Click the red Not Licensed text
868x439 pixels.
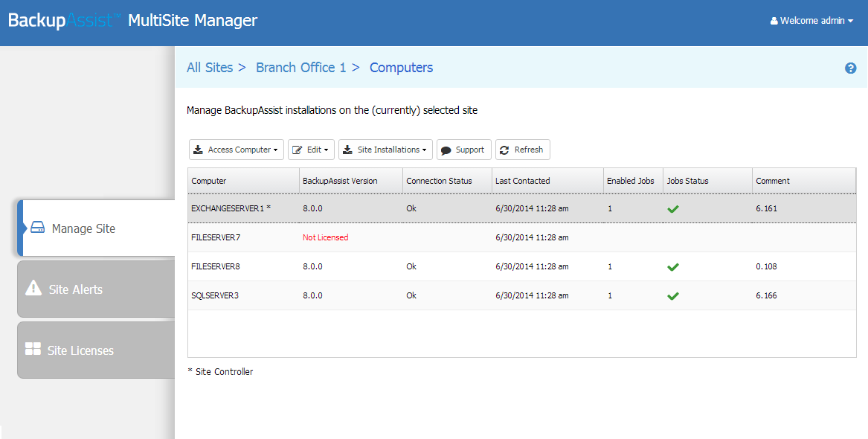coord(326,237)
